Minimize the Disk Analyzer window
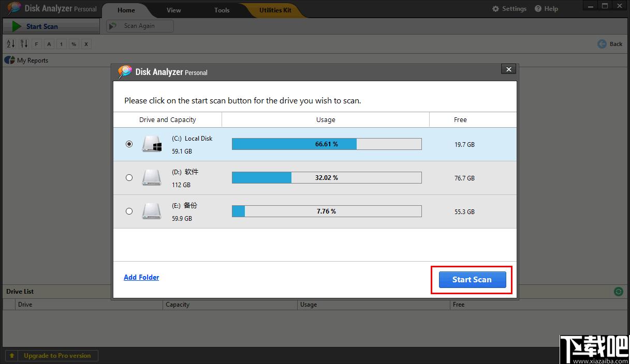This screenshot has width=630, height=364. pyautogui.click(x=591, y=5)
